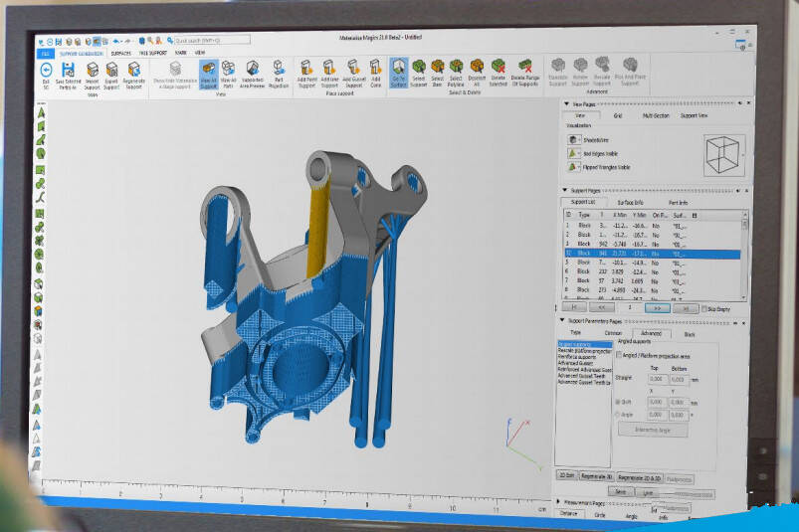Click the Regenerate Support ribbon icon
The height and width of the screenshot is (532, 799).
(x=133, y=72)
